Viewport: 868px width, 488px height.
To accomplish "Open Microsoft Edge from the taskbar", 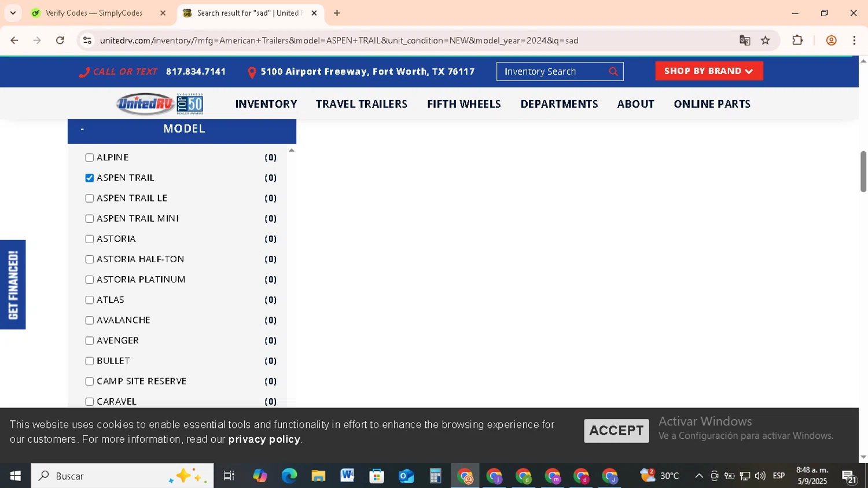I will [x=289, y=476].
